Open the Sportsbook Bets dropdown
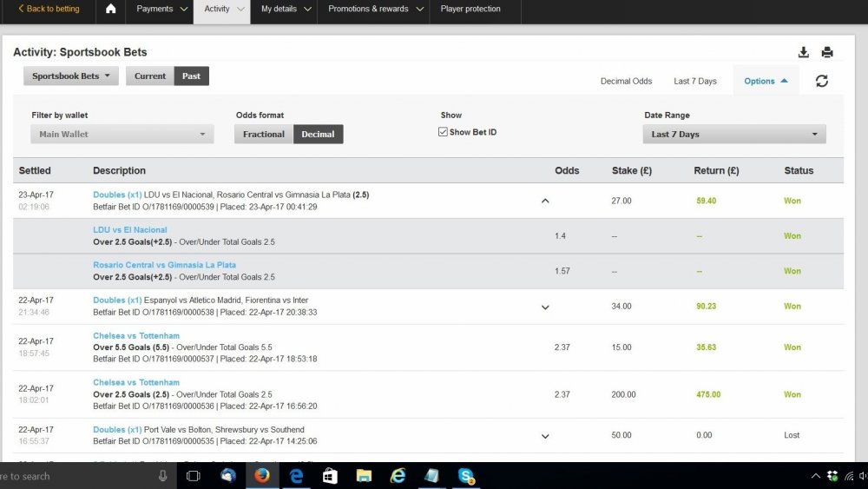868x489 pixels. pyautogui.click(x=71, y=76)
